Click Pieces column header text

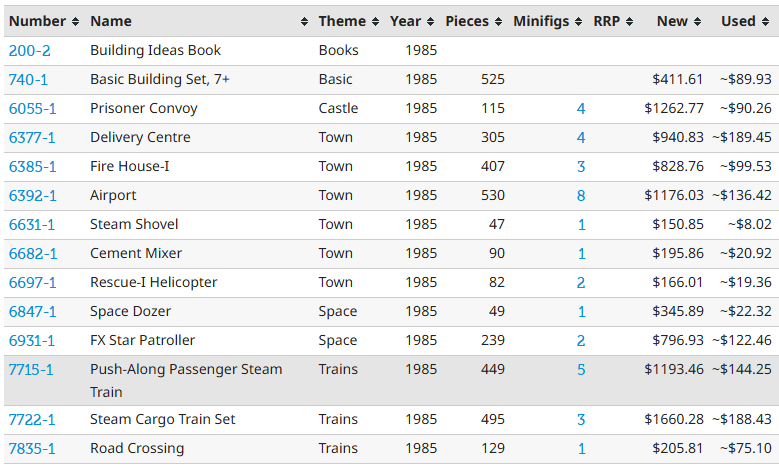467,21
